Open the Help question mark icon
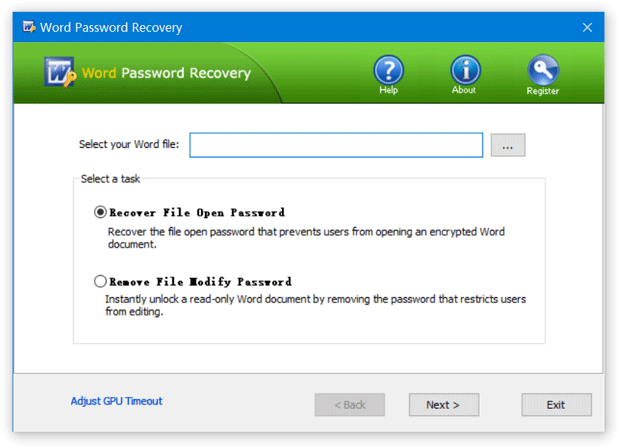Screen dimensions: 620x448 click(x=388, y=69)
